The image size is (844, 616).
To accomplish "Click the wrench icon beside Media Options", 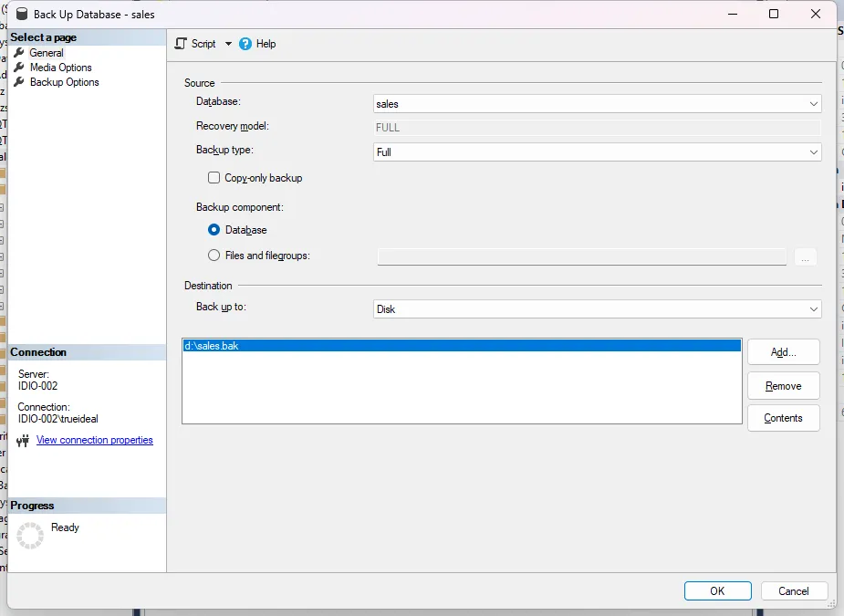I will coord(19,68).
